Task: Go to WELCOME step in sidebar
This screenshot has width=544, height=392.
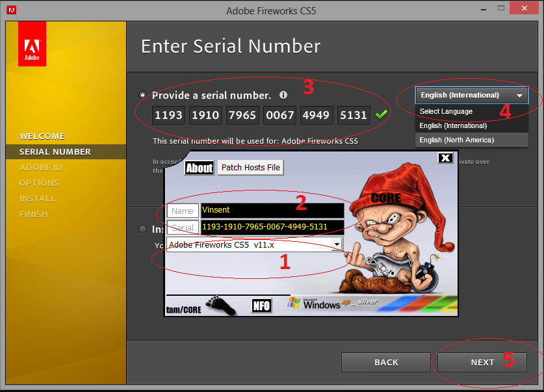Action: 42,137
